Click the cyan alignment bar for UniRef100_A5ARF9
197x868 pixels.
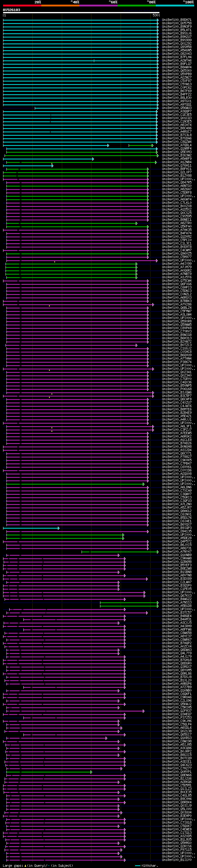[x=49, y=159]
